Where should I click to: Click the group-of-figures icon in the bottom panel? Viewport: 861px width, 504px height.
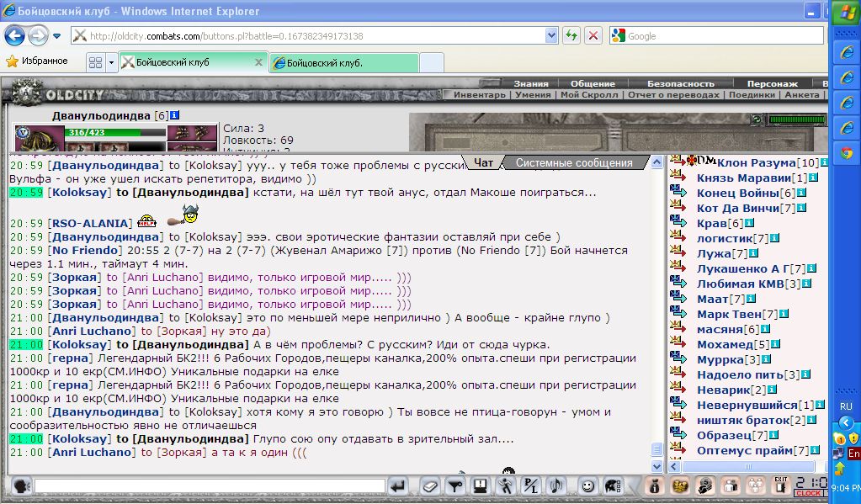[756, 485]
